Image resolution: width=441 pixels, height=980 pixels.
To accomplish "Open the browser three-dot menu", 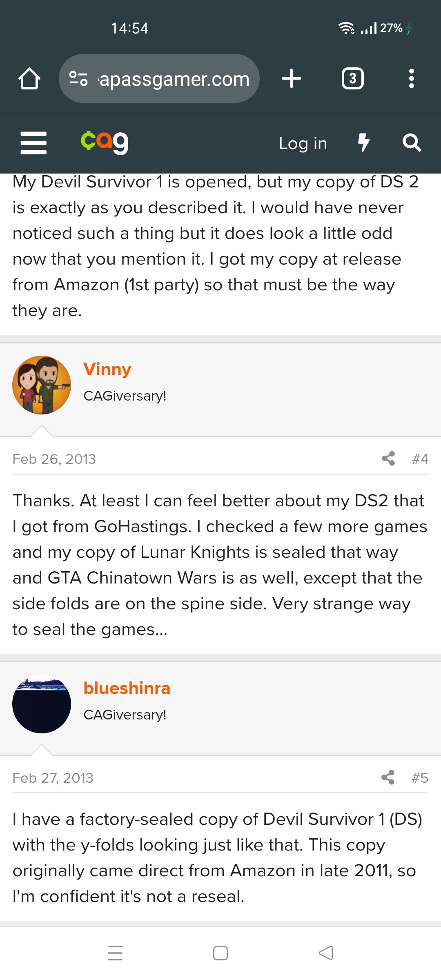I will tap(411, 78).
